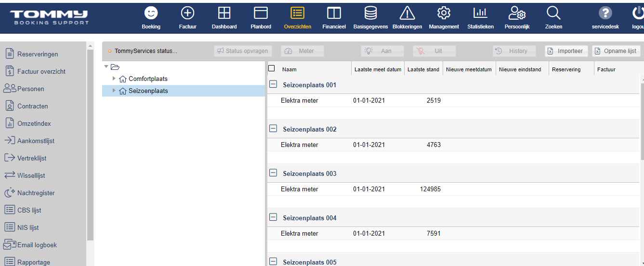This screenshot has width=644, height=266.
Task: Click the Email logboek envelope icon
Action: pos(10,245)
